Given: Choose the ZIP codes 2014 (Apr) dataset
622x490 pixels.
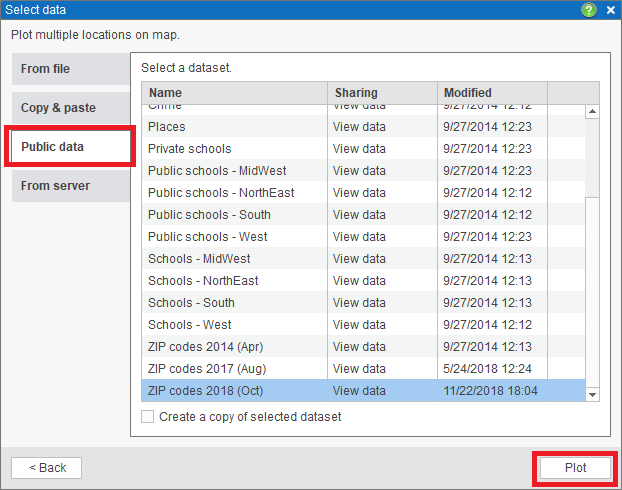Looking at the screenshot, I should click(x=205, y=347).
